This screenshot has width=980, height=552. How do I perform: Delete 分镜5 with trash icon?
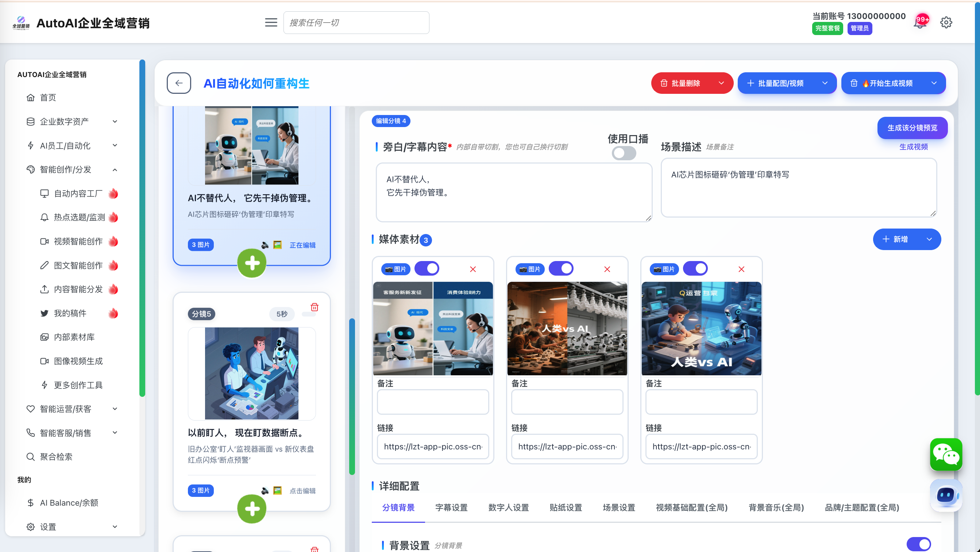(314, 307)
